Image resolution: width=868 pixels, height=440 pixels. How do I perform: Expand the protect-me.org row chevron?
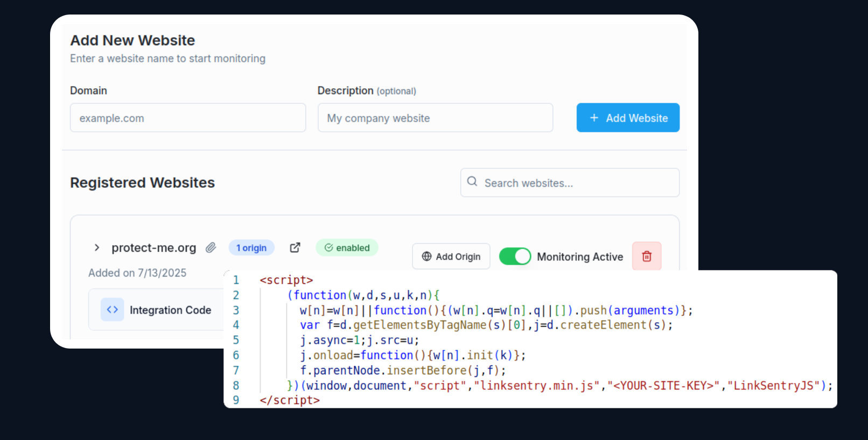coord(97,247)
